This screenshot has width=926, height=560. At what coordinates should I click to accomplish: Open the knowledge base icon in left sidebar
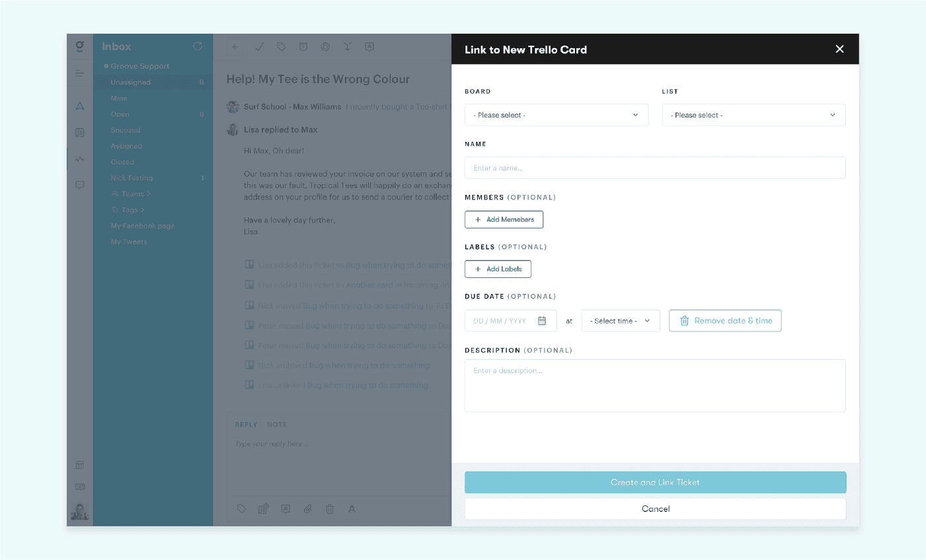pos(79,132)
